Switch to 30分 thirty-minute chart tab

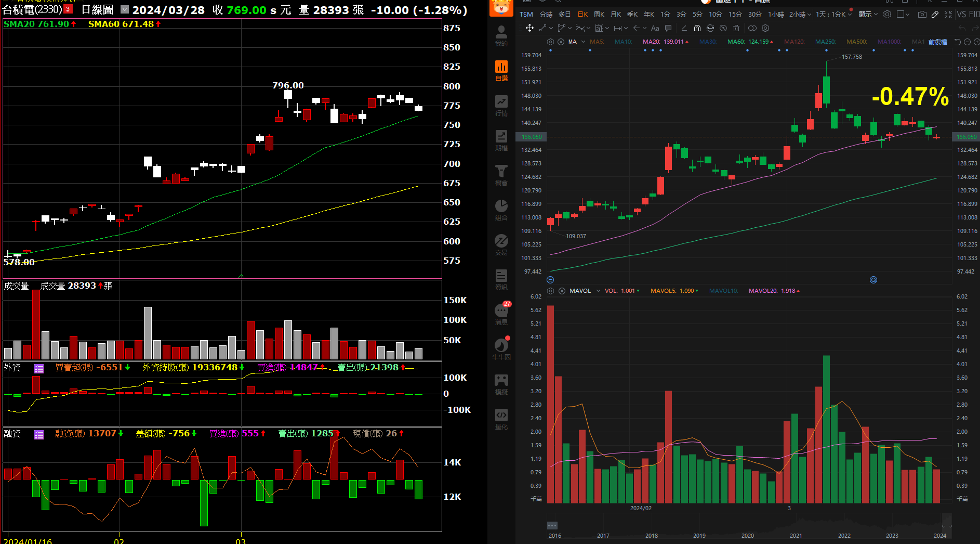755,15
